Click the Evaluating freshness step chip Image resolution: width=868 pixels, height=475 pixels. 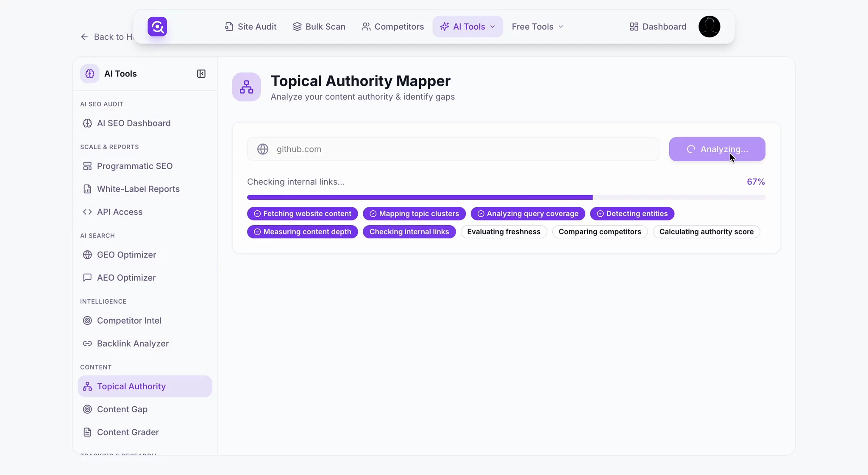(504, 232)
